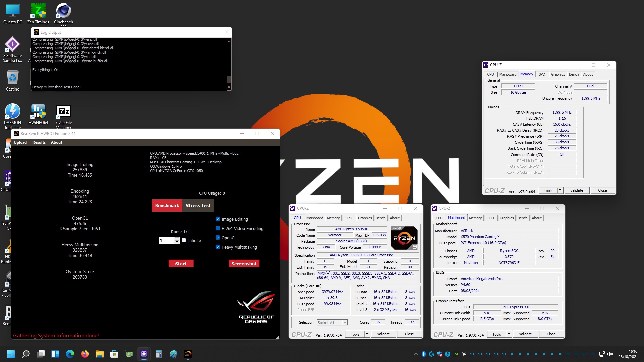Launch 7-Zip File Manager shortcut
644x362 pixels.
63,116
